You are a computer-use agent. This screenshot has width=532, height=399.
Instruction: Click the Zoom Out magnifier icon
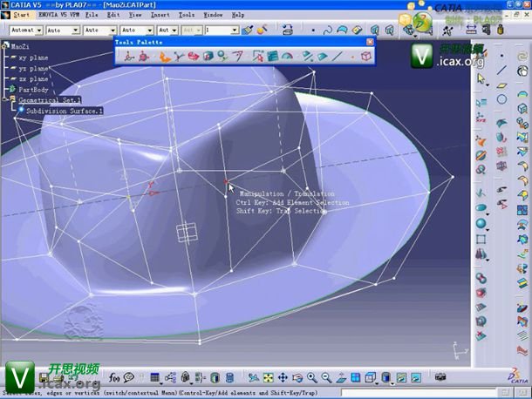click(x=325, y=377)
